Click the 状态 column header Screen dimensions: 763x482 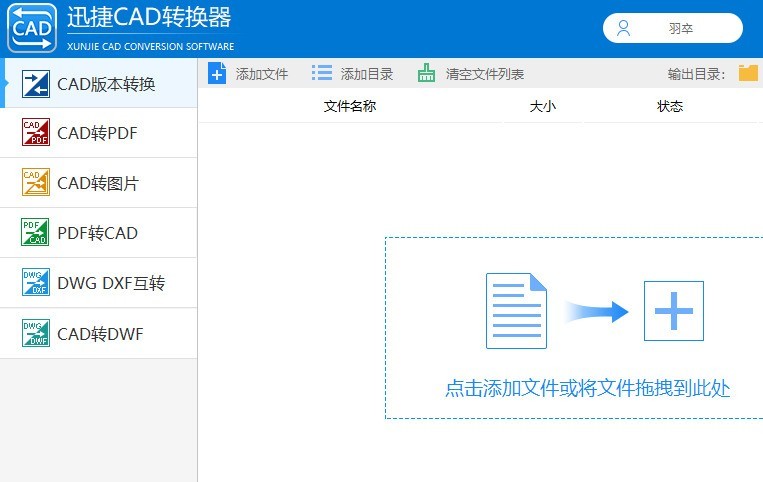(670, 106)
